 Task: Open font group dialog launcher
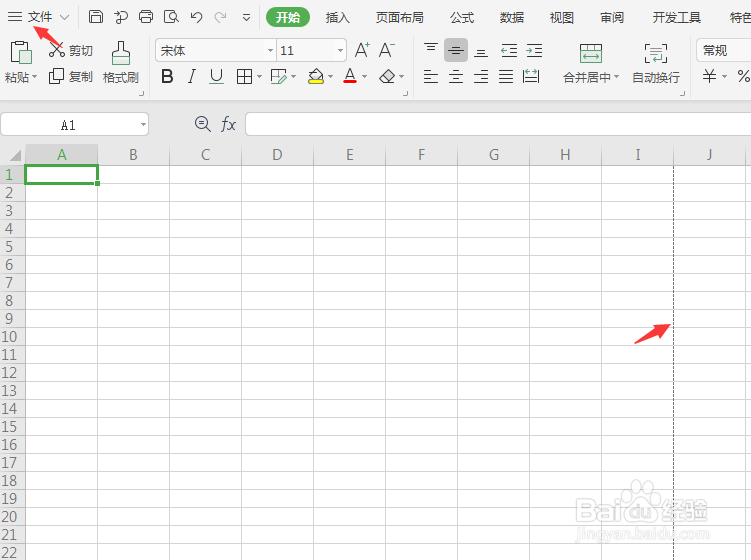coord(405,93)
